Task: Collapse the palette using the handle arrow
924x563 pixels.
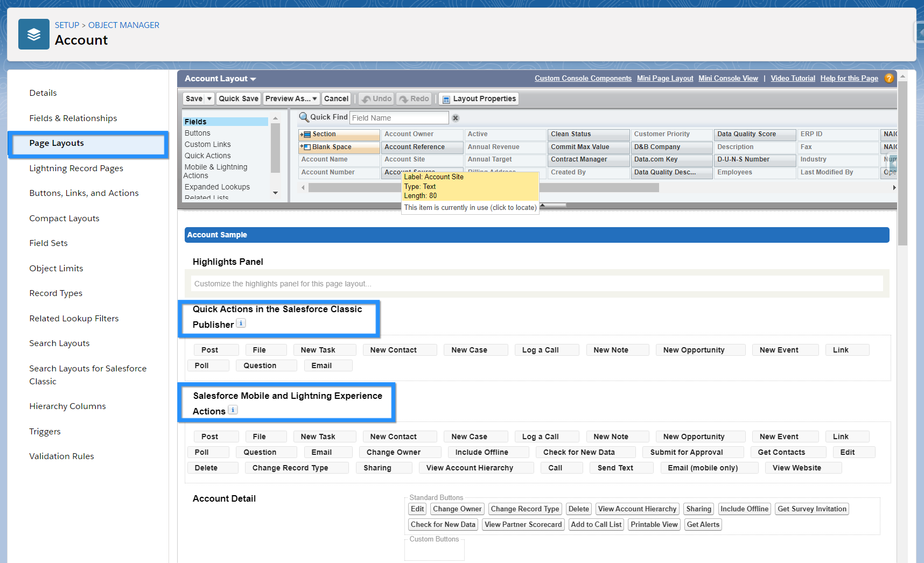Action: click(543, 205)
